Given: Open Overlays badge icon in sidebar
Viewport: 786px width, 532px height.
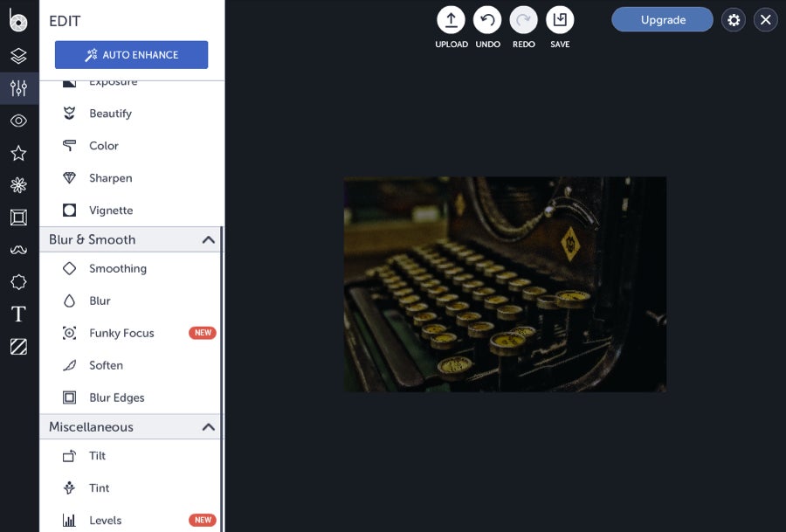Looking at the screenshot, I should coord(18,282).
